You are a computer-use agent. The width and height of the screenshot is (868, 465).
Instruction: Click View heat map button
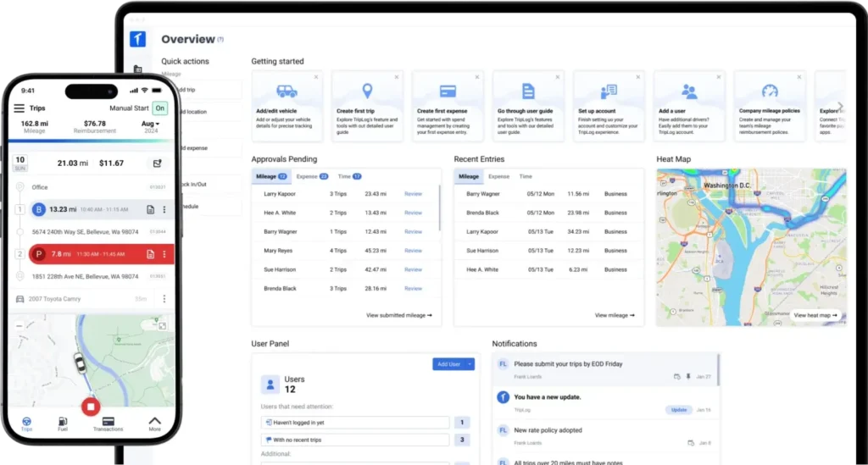[815, 315]
